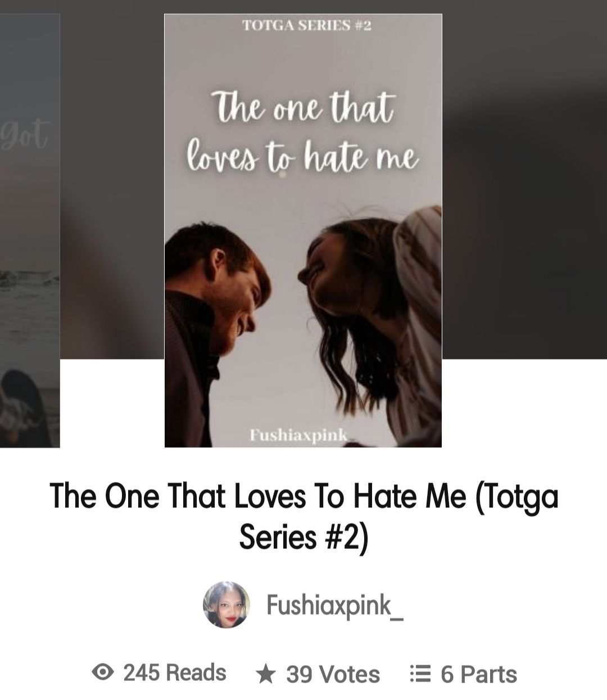Viewport: 607px width, 700px height.
Task: Open the main story cover image
Action: pos(303,230)
